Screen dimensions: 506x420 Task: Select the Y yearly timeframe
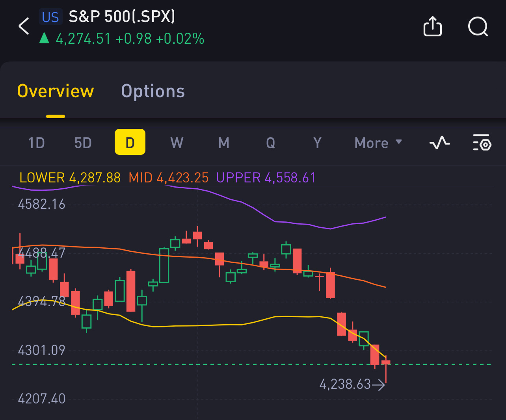(317, 143)
